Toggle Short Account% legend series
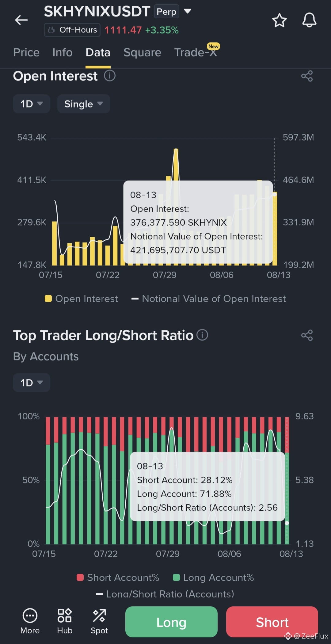The image size is (331, 644). click(118, 577)
